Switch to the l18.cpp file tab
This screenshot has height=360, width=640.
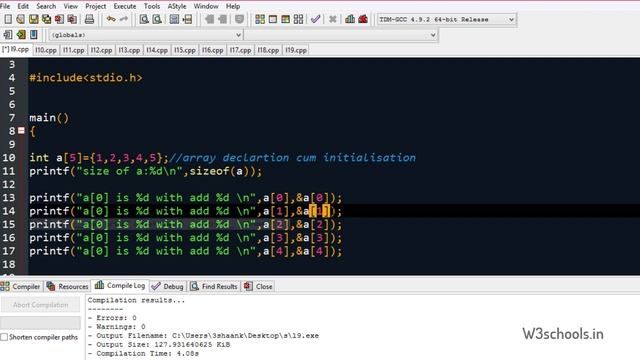pyautogui.click(x=268, y=50)
